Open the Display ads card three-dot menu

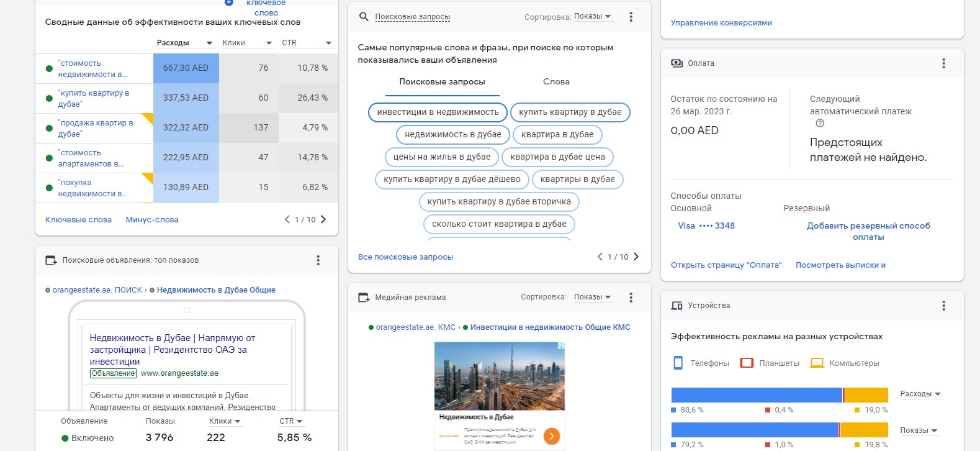[x=631, y=298]
